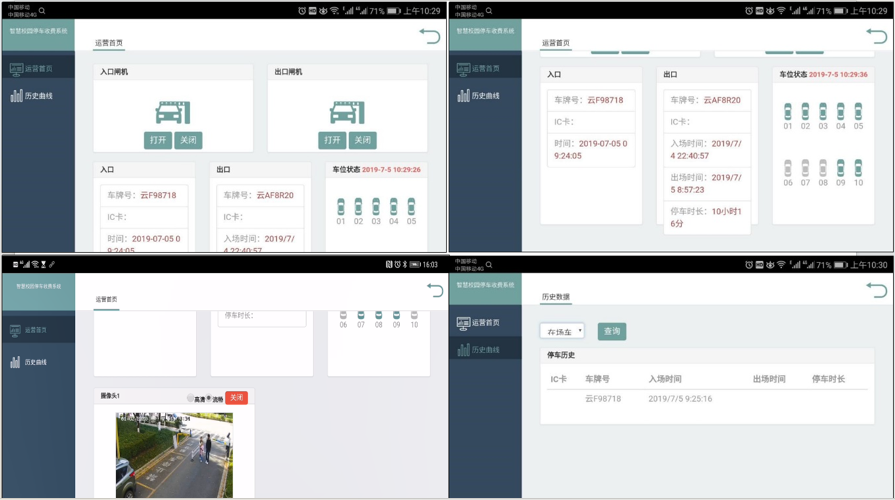Select highlighted 历史曲线 in the 历史数据 screen sidebar
The width and height of the screenshot is (895, 500).
[485, 350]
